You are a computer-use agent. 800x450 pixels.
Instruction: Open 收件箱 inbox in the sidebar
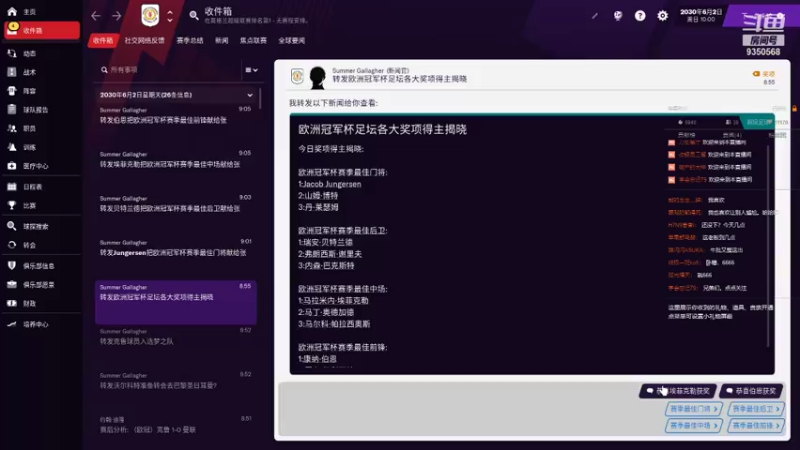[x=42, y=30]
